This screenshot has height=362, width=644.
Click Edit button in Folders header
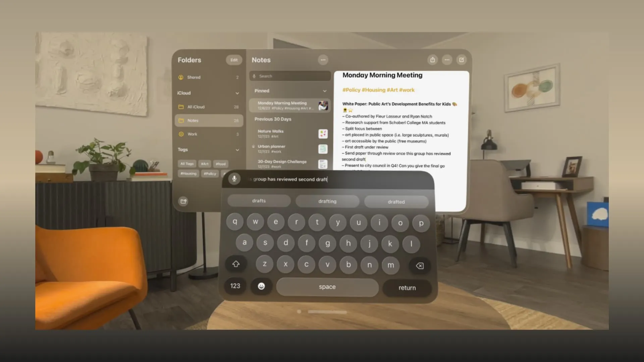click(233, 60)
